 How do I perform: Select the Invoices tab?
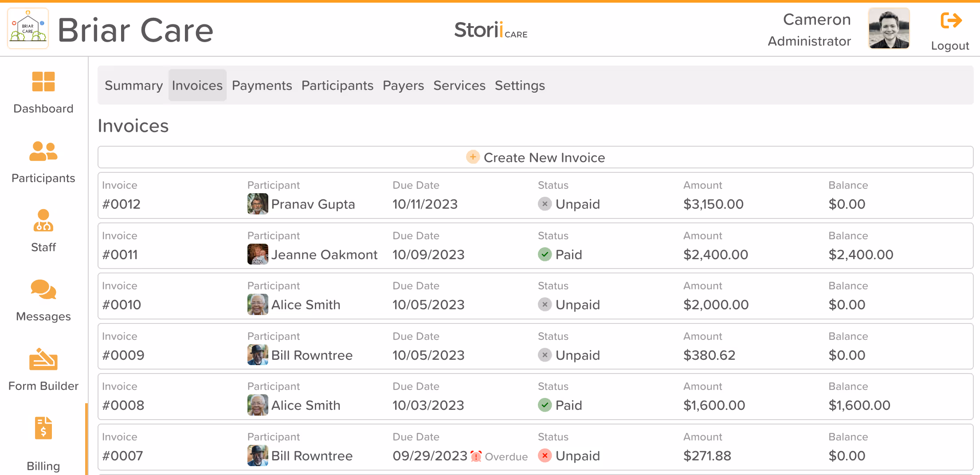(x=197, y=85)
